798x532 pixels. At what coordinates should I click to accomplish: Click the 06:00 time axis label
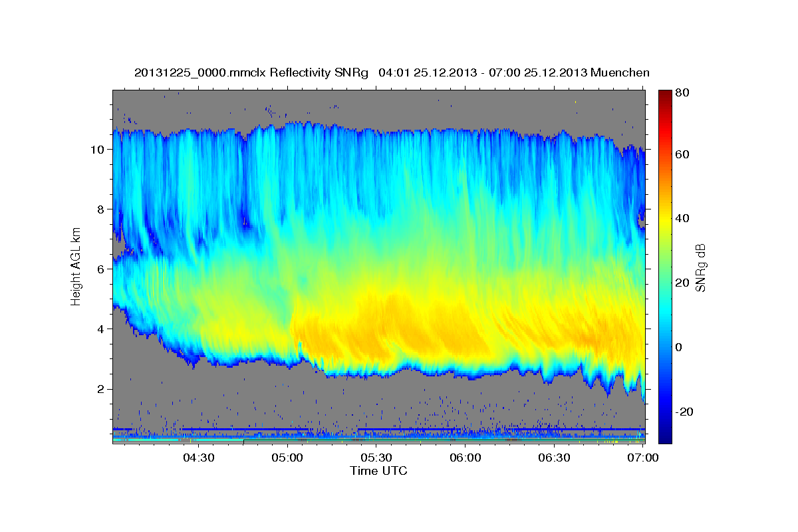point(465,458)
